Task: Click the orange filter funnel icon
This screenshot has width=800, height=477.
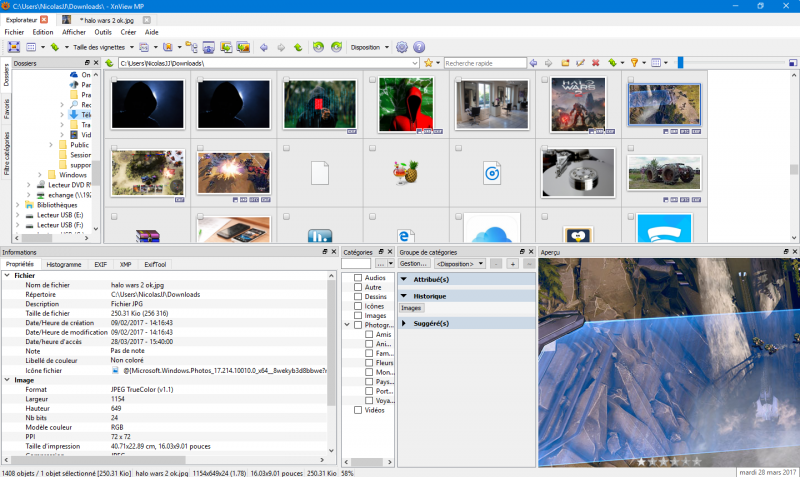Action: [x=634, y=63]
